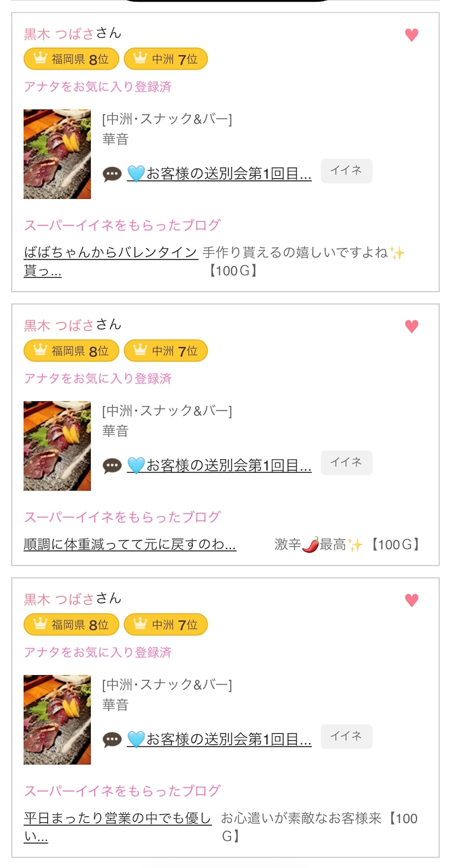This screenshot has height=868, width=451.
Task: Toggle the favorite heart on the second card
Action: tap(411, 326)
